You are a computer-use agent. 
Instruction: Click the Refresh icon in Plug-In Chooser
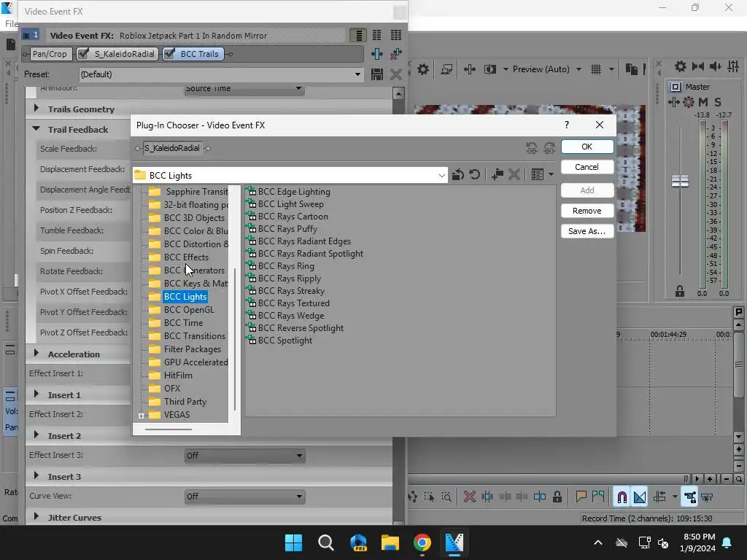(474, 175)
